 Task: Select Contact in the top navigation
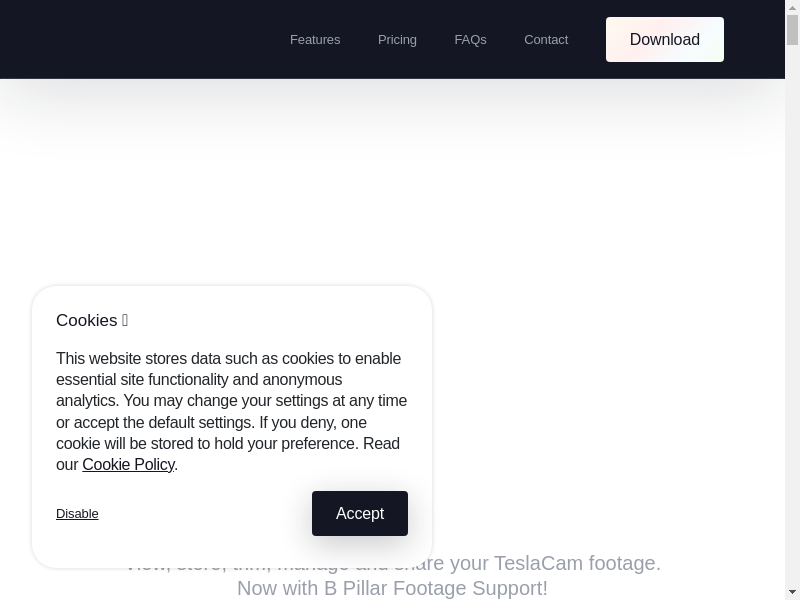click(546, 40)
